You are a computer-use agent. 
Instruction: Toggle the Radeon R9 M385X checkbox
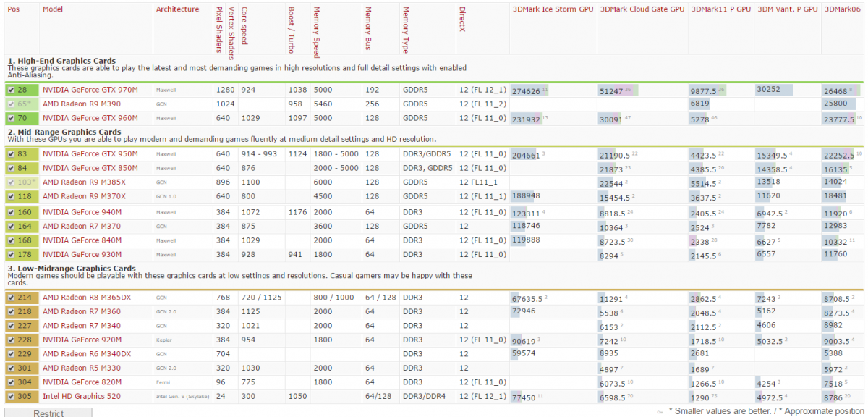tap(11, 182)
